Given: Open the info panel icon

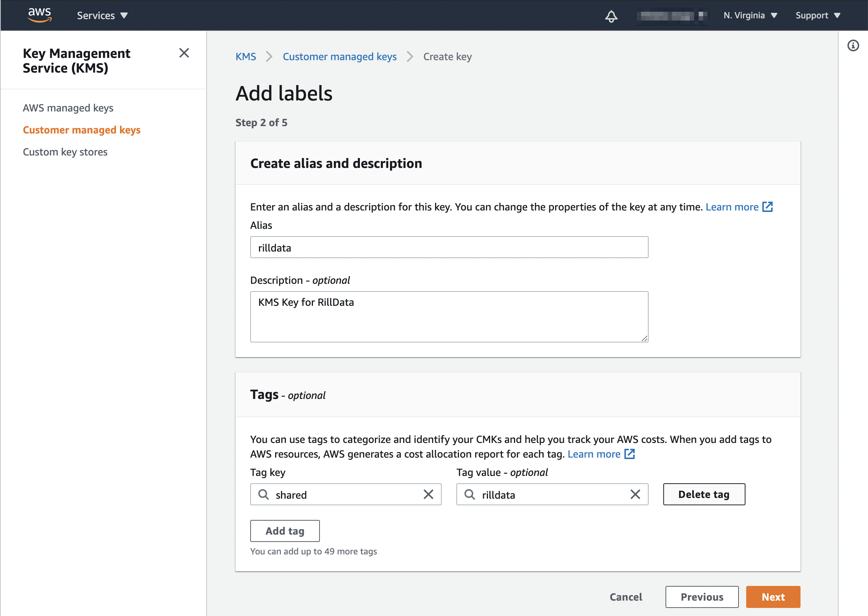Looking at the screenshot, I should (x=853, y=46).
